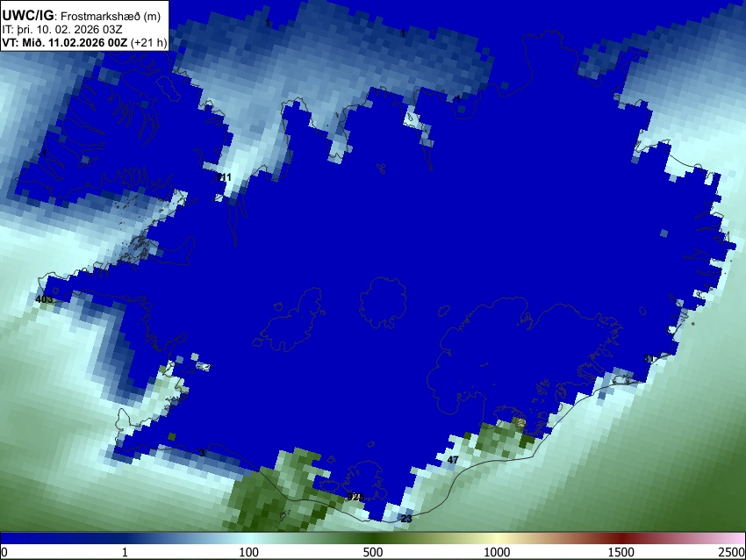Click the dark red section of the color bar
The height and width of the screenshot is (560, 746).
coord(620,538)
